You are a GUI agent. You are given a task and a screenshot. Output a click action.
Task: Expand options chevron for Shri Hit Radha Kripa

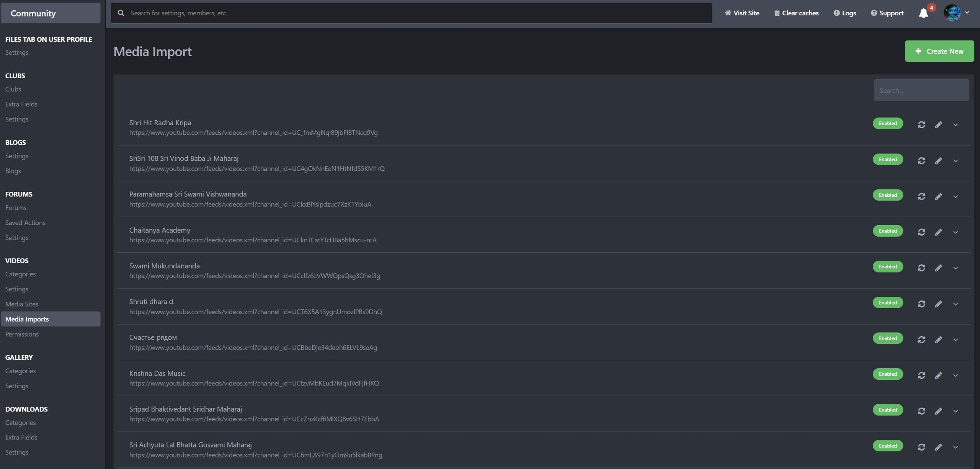[x=955, y=125]
